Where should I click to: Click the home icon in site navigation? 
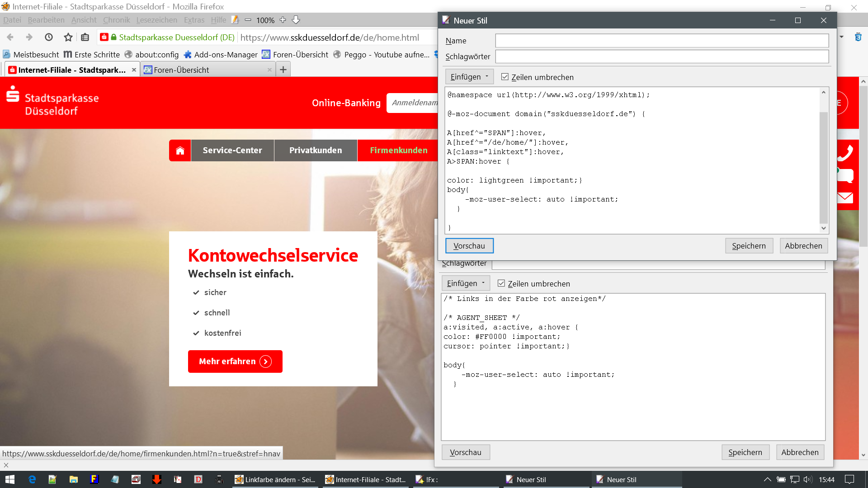coord(180,150)
